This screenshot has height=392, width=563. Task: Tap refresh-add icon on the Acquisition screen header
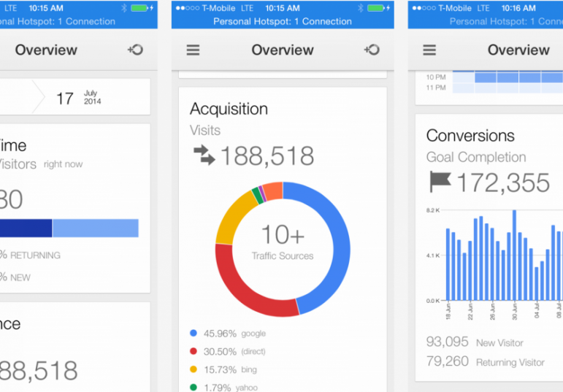(x=372, y=50)
